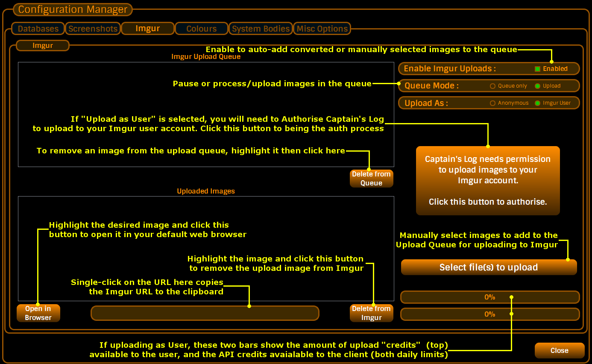Click the top upload credits progress bar
This screenshot has height=364, width=592.
pos(490,297)
